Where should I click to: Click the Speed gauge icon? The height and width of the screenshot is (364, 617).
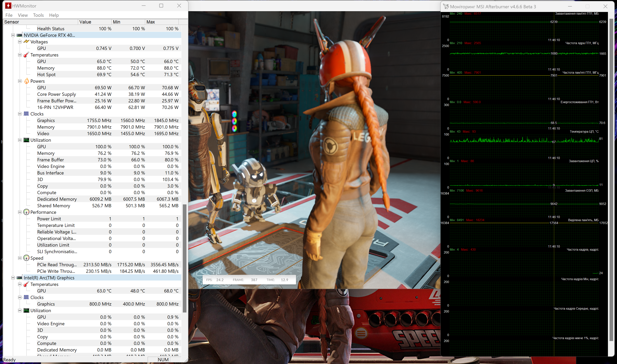pos(26,258)
